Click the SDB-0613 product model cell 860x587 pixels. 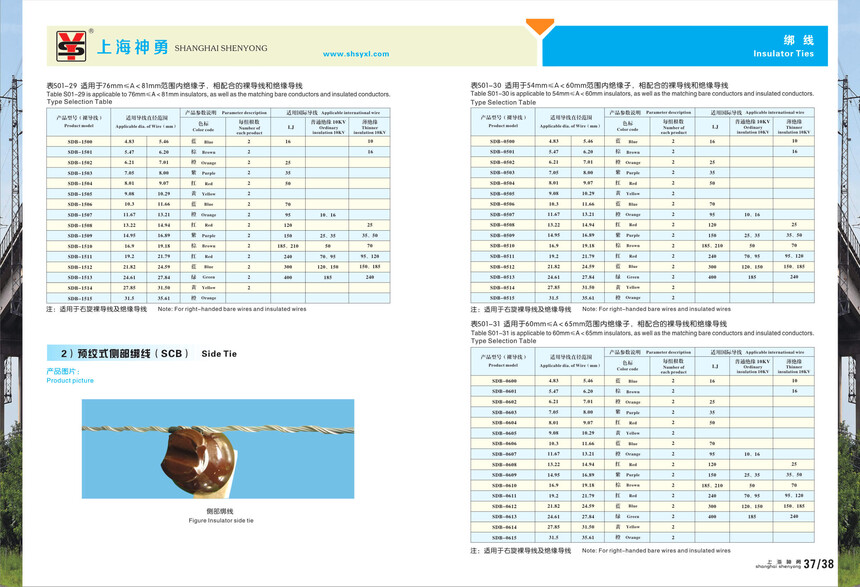[x=504, y=516]
